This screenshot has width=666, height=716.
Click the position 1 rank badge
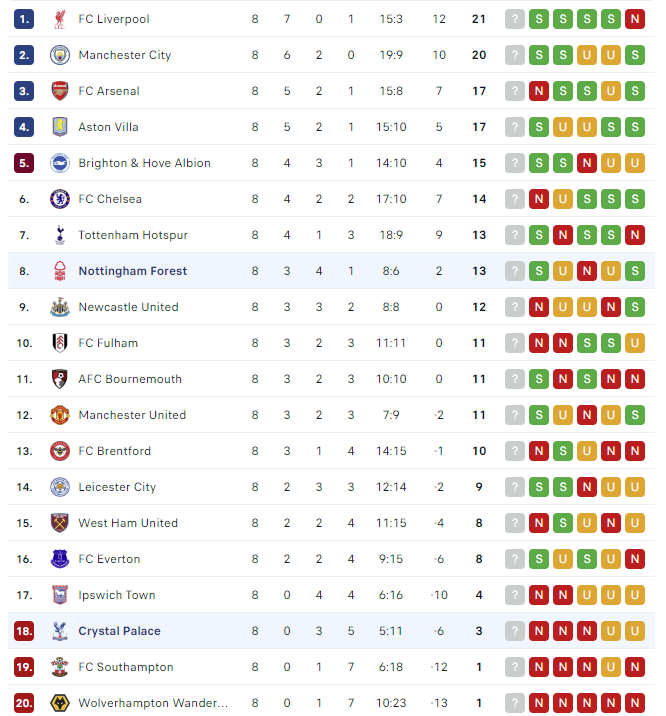(24, 19)
